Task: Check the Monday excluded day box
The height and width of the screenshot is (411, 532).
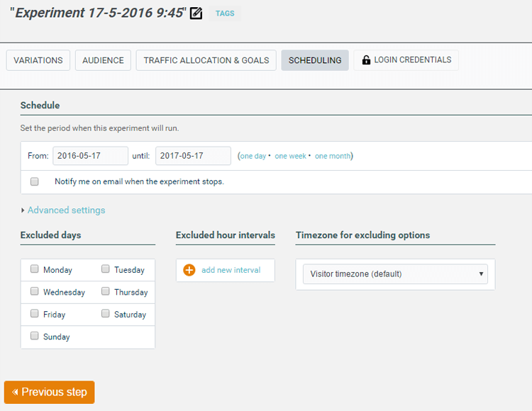Action: tap(35, 269)
